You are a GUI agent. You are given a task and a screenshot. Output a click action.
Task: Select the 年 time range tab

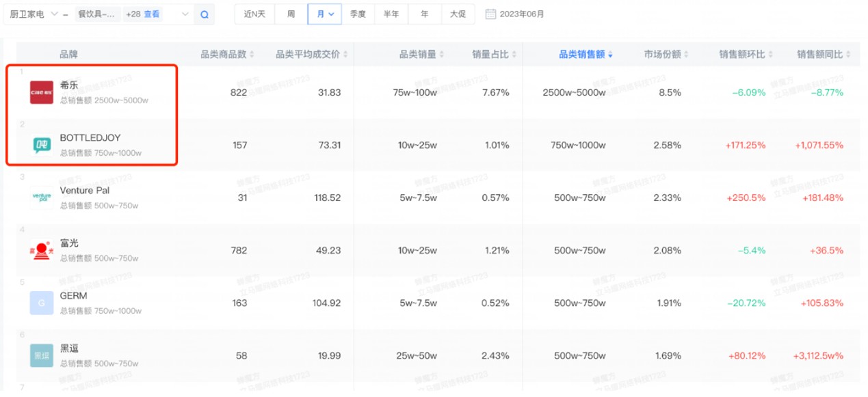[425, 14]
